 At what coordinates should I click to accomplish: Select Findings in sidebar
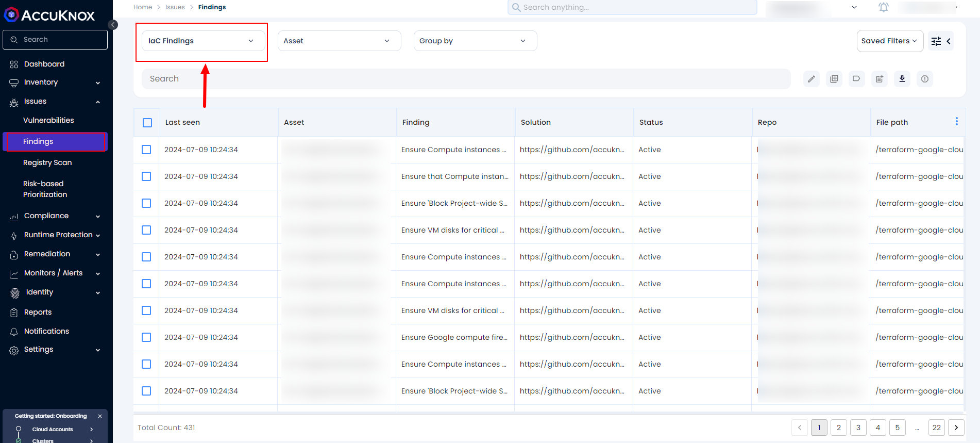[55, 142]
